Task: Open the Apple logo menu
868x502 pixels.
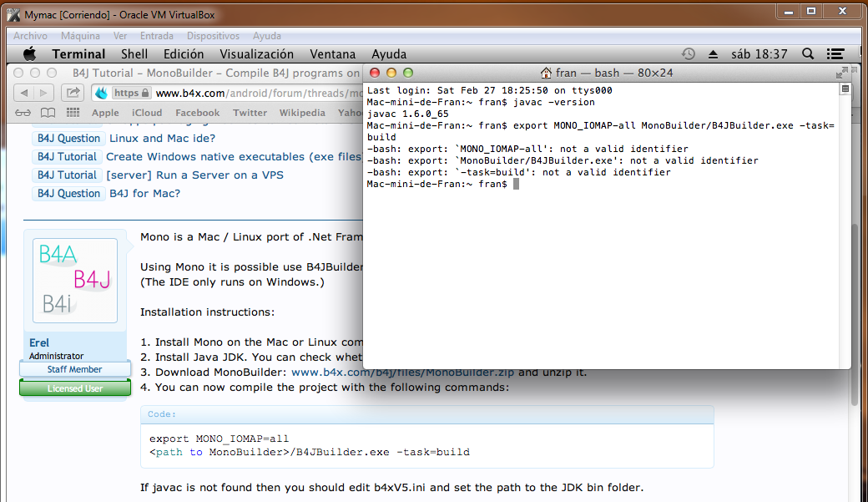Action: coord(29,53)
